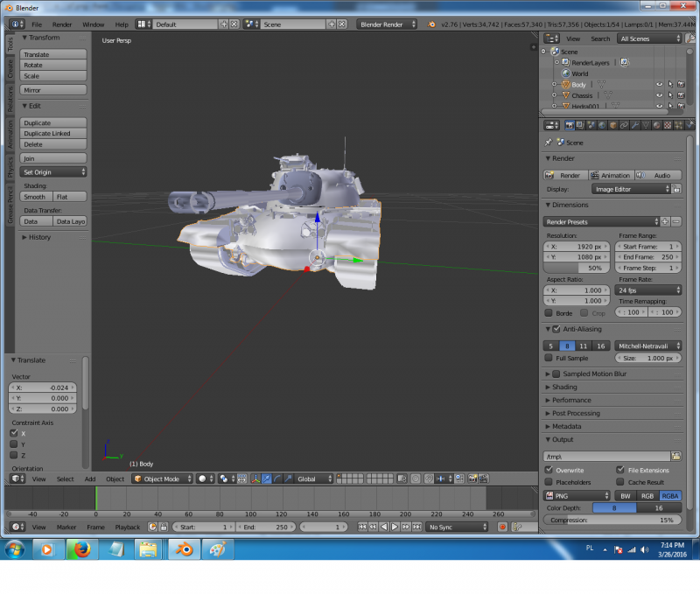Add a render preset with plus icon
The image size is (700, 594).
pos(665,222)
